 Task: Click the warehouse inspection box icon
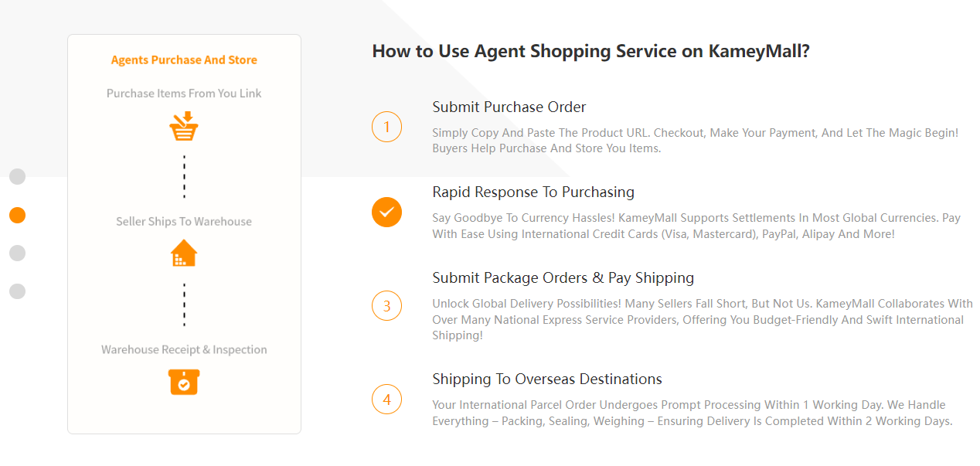tap(184, 381)
